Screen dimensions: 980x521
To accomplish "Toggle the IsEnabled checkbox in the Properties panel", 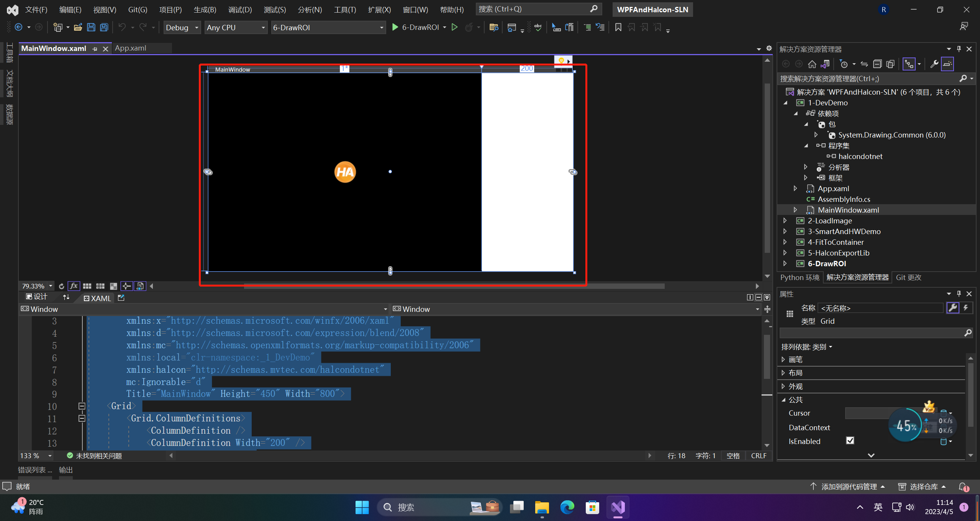I will [850, 441].
